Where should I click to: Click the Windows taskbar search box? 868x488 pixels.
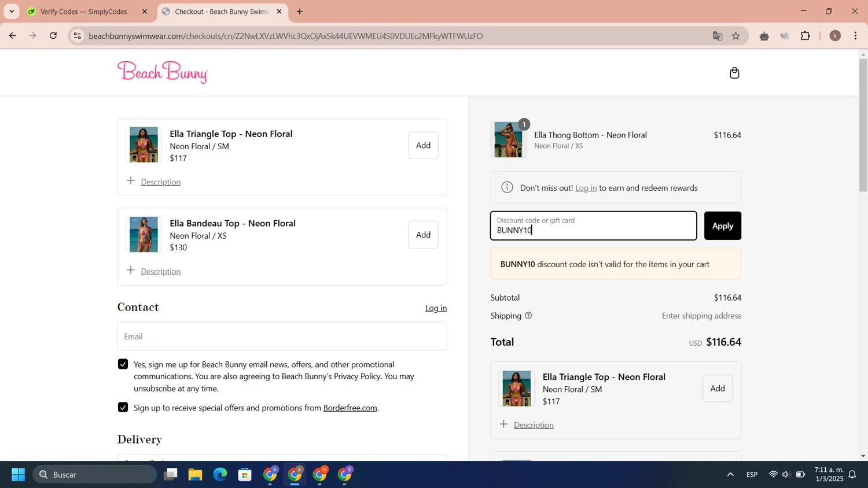click(x=95, y=475)
